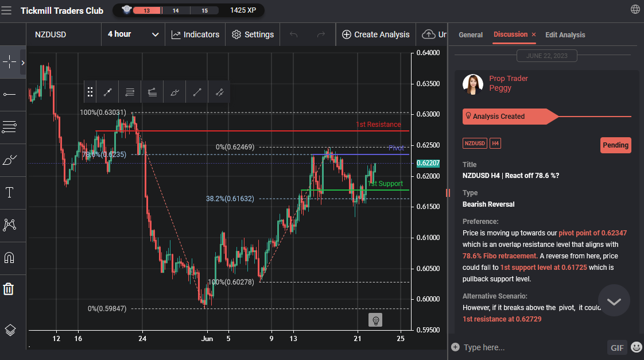
Task: Close the Discussion tab
Action: coord(534,34)
